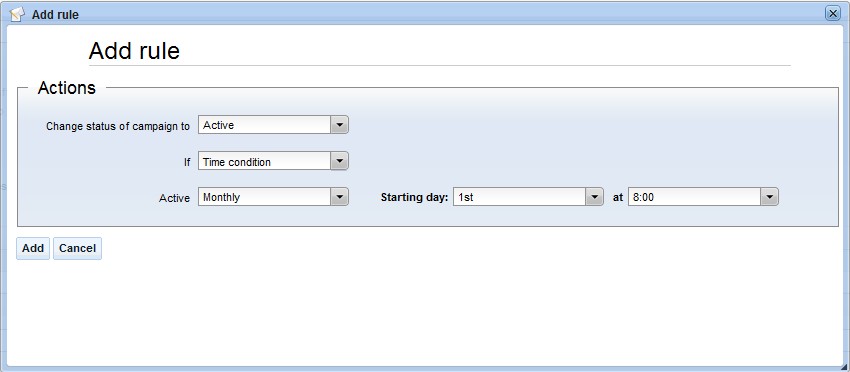Click the Change status of campaign to label
Screen dimensions: 850x372
(118, 126)
